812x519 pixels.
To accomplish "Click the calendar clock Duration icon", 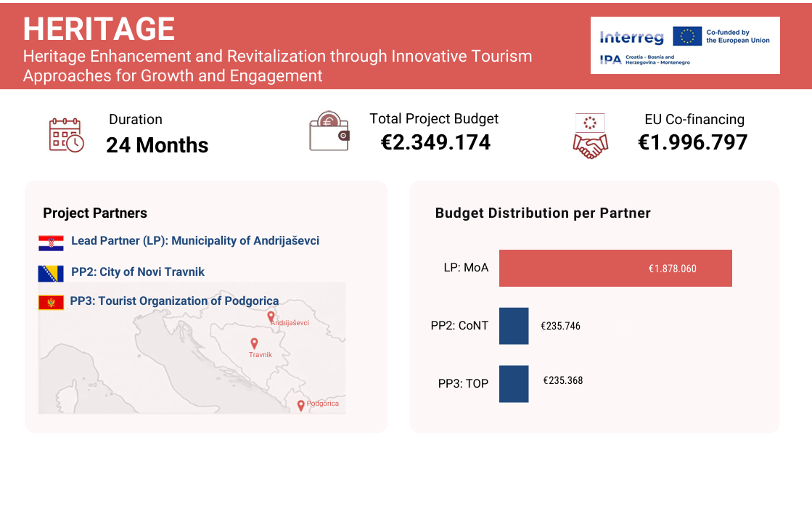I will (x=66, y=135).
